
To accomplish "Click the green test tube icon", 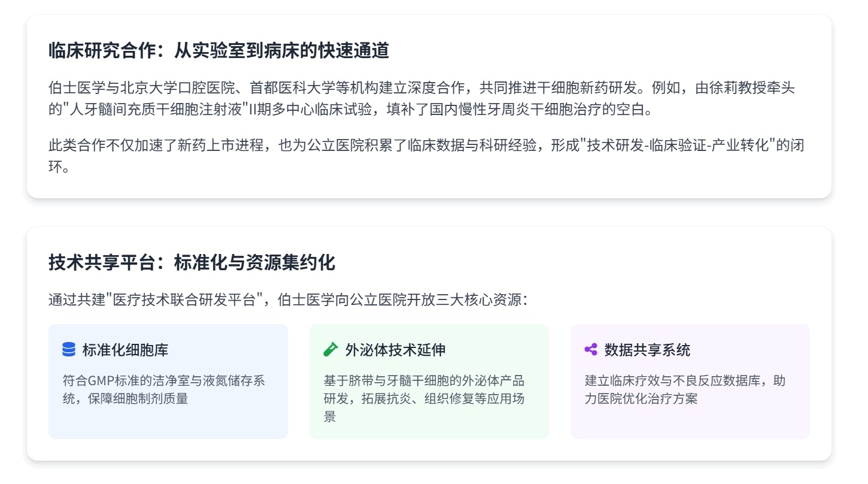I will (330, 349).
